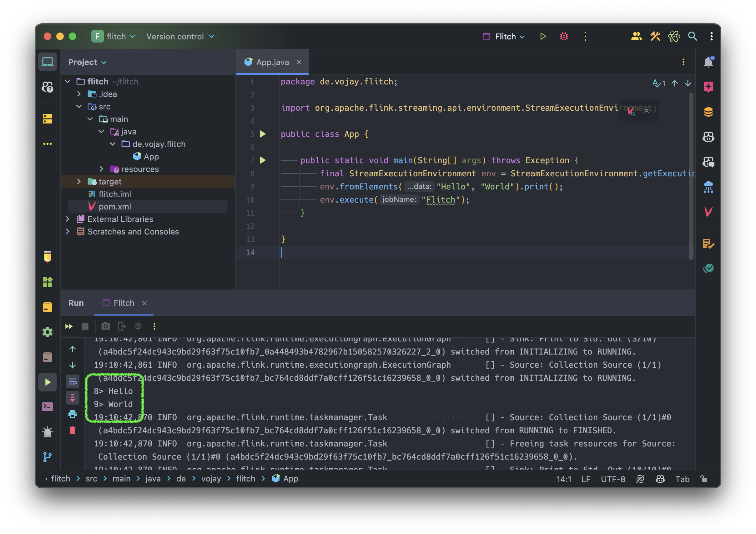Switch to the Flitch run tab

pyautogui.click(x=123, y=303)
